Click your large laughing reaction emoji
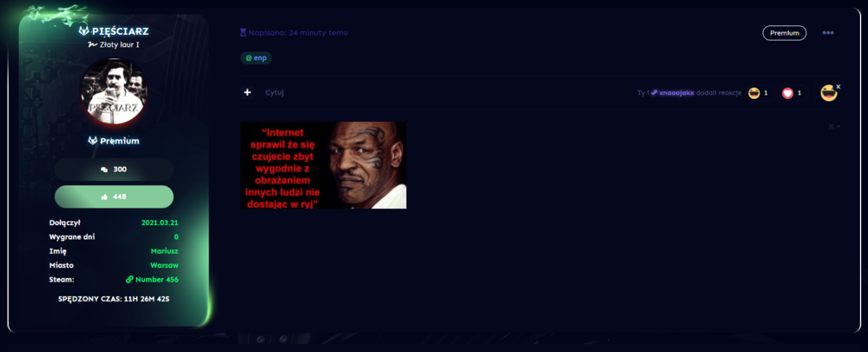Screen dimensions: 868x352 [x=828, y=93]
